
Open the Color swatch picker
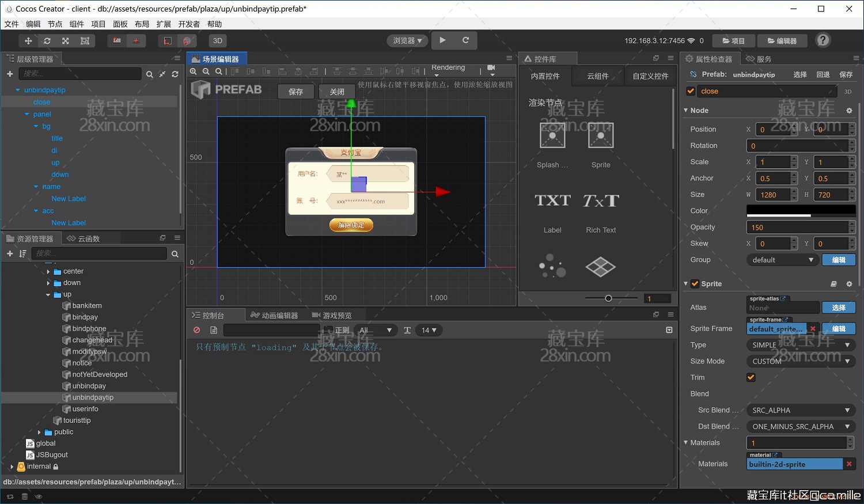tap(801, 211)
